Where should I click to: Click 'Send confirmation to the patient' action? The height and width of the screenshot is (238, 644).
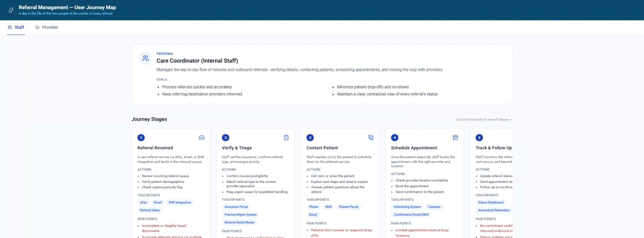point(420,192)
